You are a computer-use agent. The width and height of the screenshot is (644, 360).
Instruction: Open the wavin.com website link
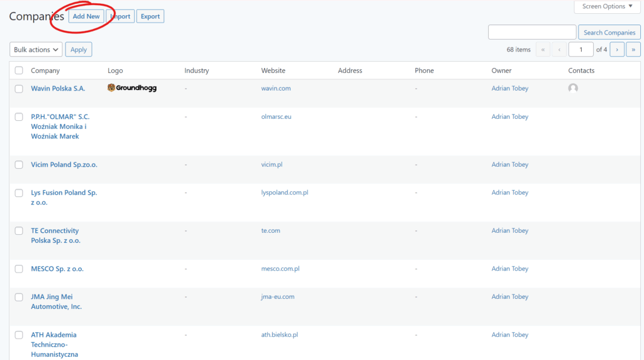276,88
